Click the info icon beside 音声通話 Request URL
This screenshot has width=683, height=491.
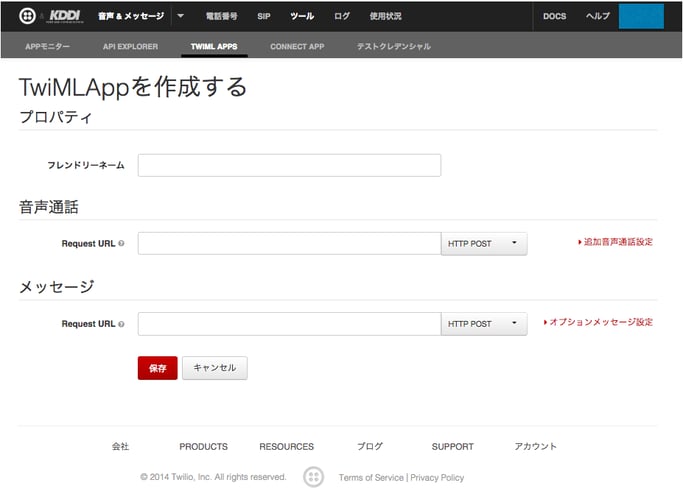click(121, 243)
